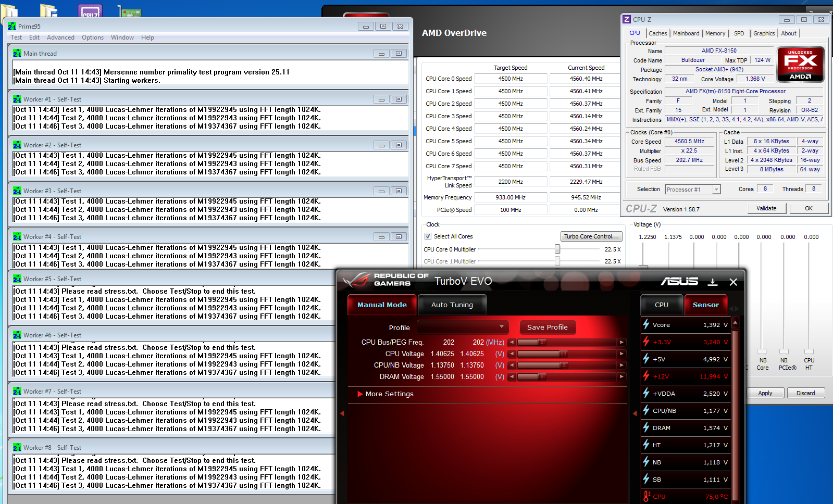
Task: Click right arrow of CPU Voltage slider
Action: [621, 354]
